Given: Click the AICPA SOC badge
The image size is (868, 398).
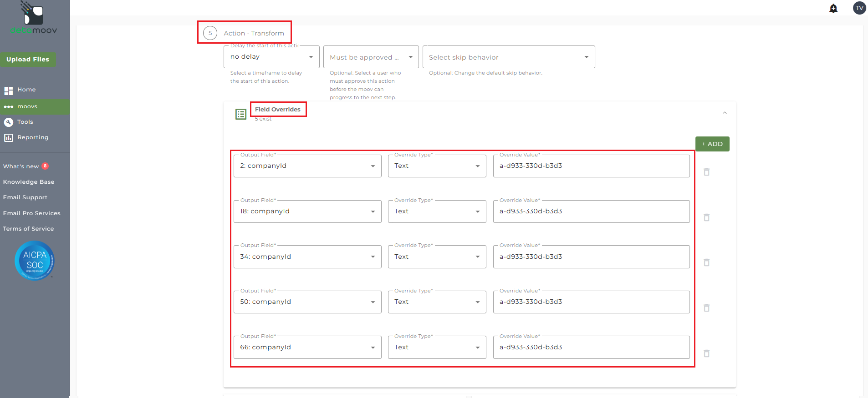Looking at the screenshot, I should pos(35,261).
